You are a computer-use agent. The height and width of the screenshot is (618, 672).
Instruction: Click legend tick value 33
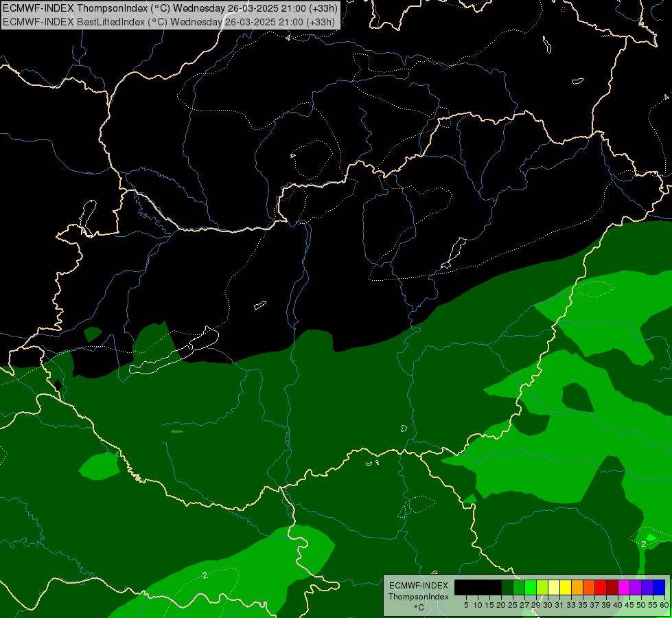tap(571, 605)
